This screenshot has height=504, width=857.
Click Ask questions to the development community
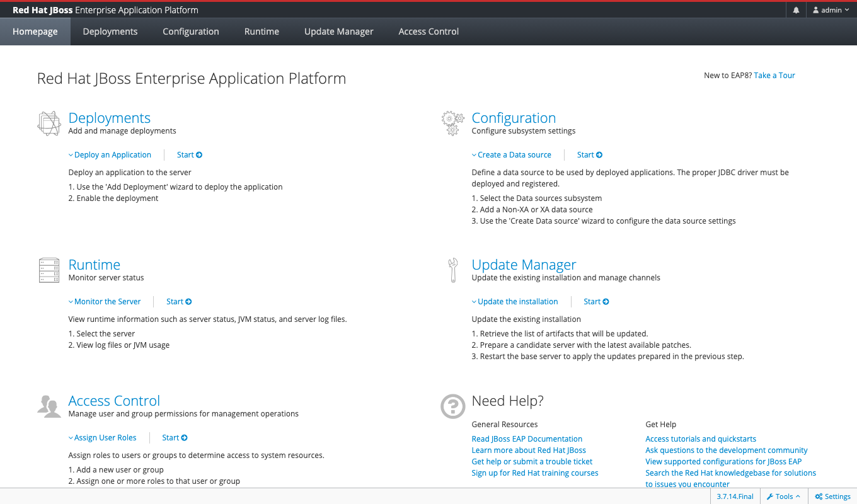pyautogui.click(x=727, y=450)
